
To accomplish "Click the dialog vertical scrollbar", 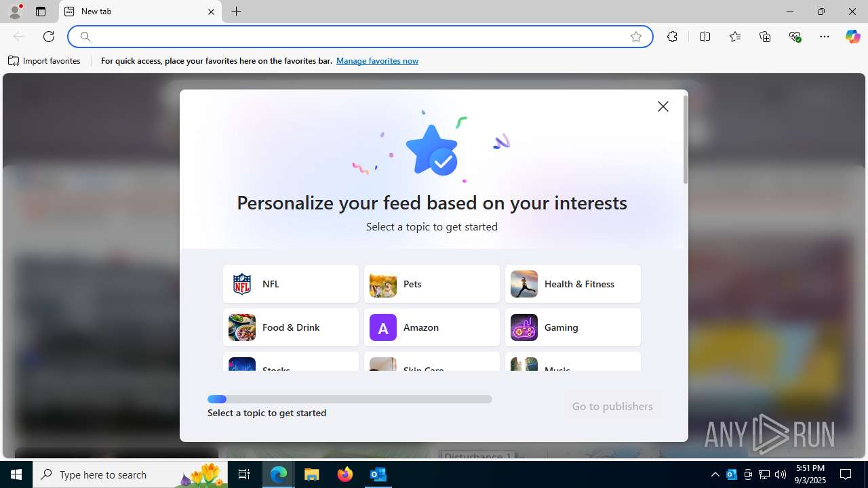I will tap(686, 140).
